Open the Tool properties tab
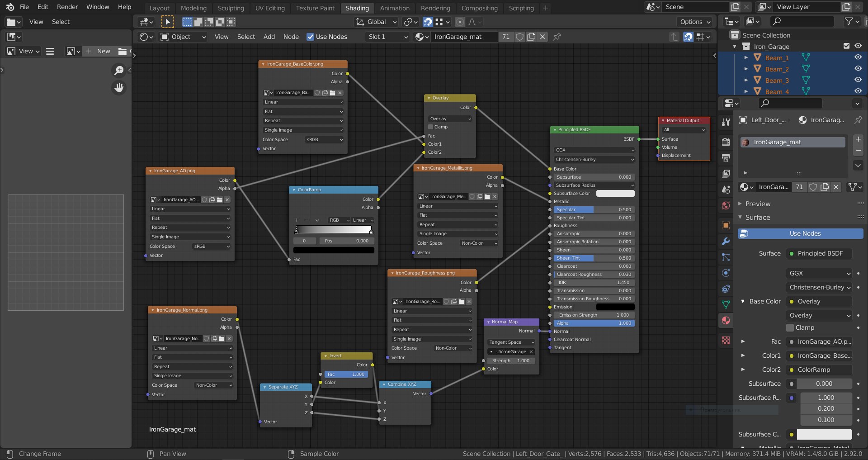Viewport: 868px width, 460px height. click(726, 122)
